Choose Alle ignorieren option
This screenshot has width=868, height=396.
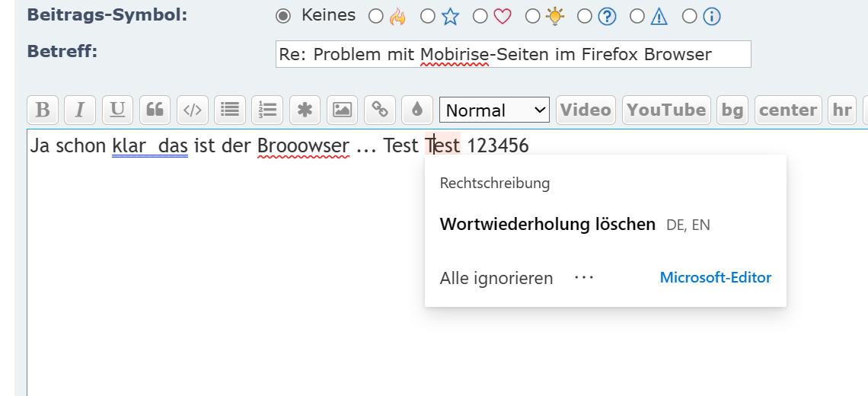click(496, 278)
